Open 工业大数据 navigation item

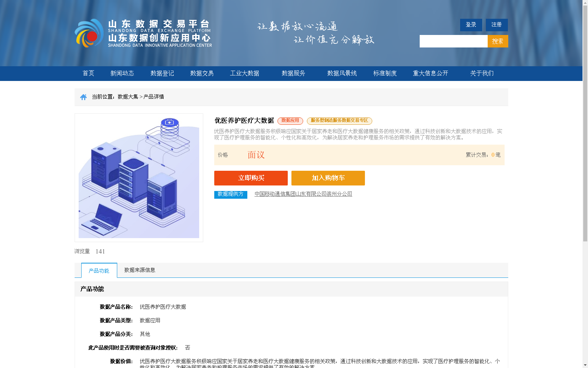coord(245,73)
